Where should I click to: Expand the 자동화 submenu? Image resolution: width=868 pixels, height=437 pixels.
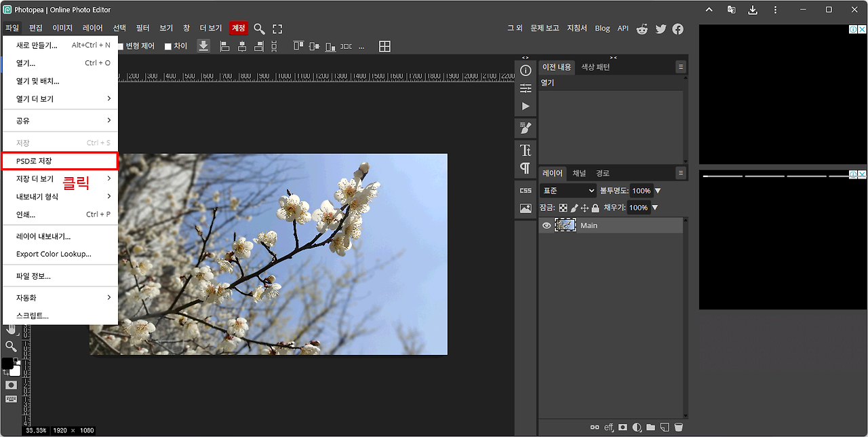[x=60, y=298]
